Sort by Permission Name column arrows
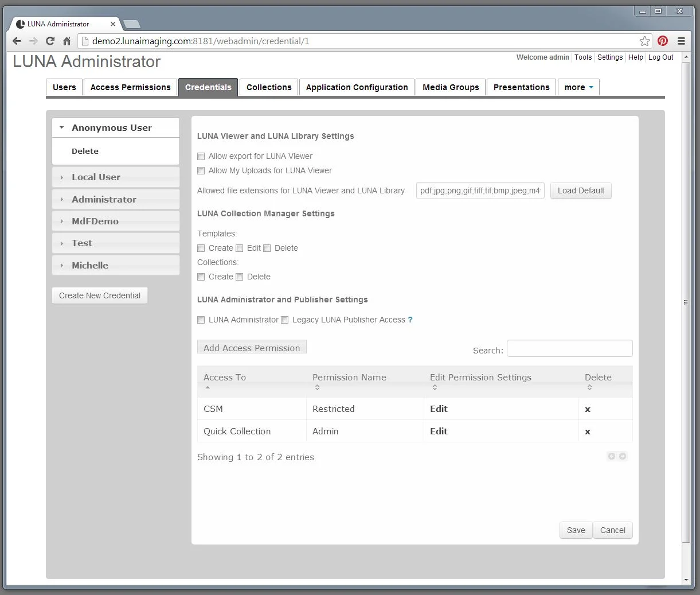700x595 pixels. click(x=317, y=387)
